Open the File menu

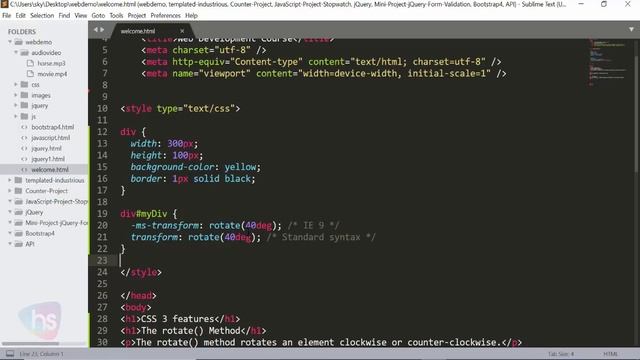coord(7,16)
